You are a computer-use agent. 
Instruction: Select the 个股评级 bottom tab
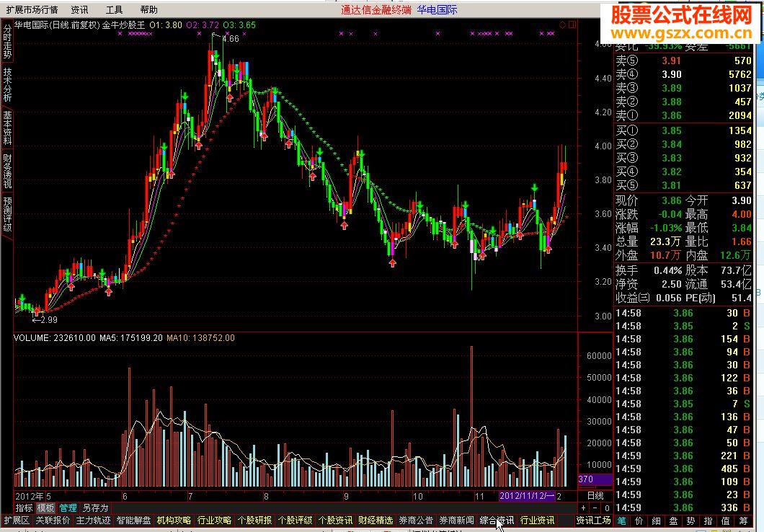tap(296, 520)
